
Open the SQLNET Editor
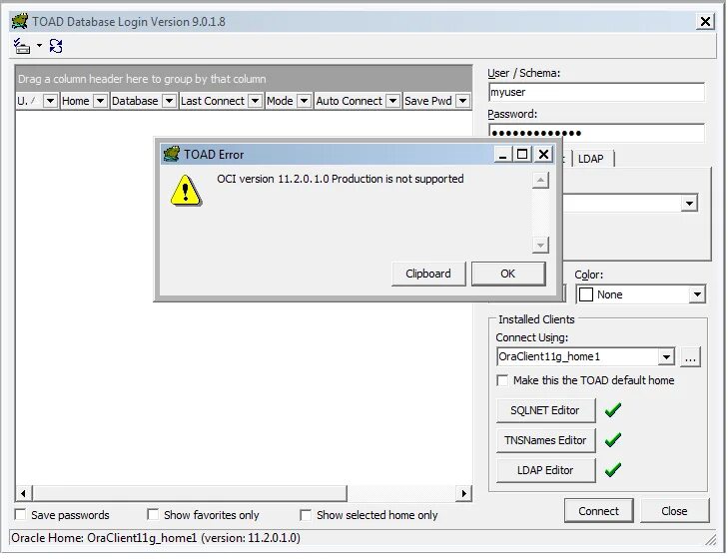click(x=545, y=410)
